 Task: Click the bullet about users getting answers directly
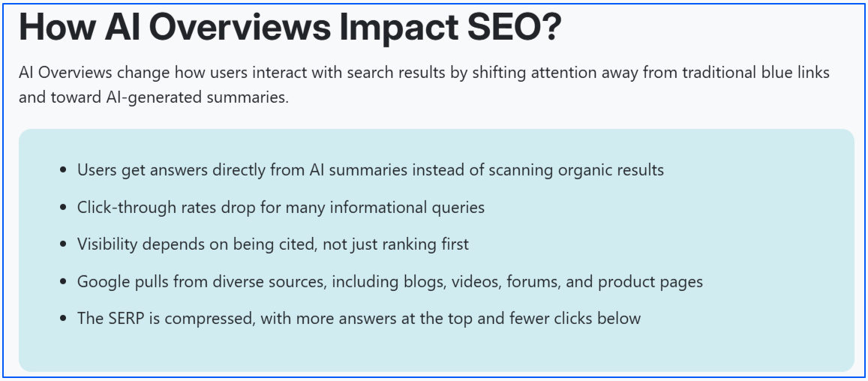[370, 170]
